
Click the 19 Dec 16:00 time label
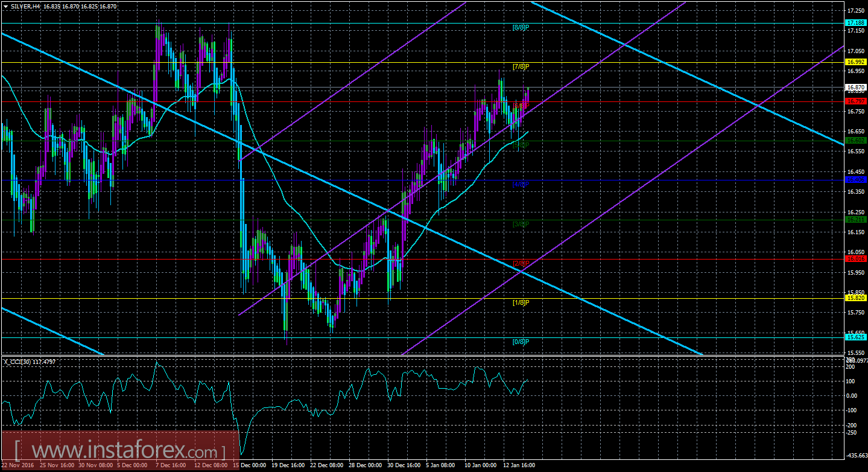pyautogui.click(x=288, y=466)
